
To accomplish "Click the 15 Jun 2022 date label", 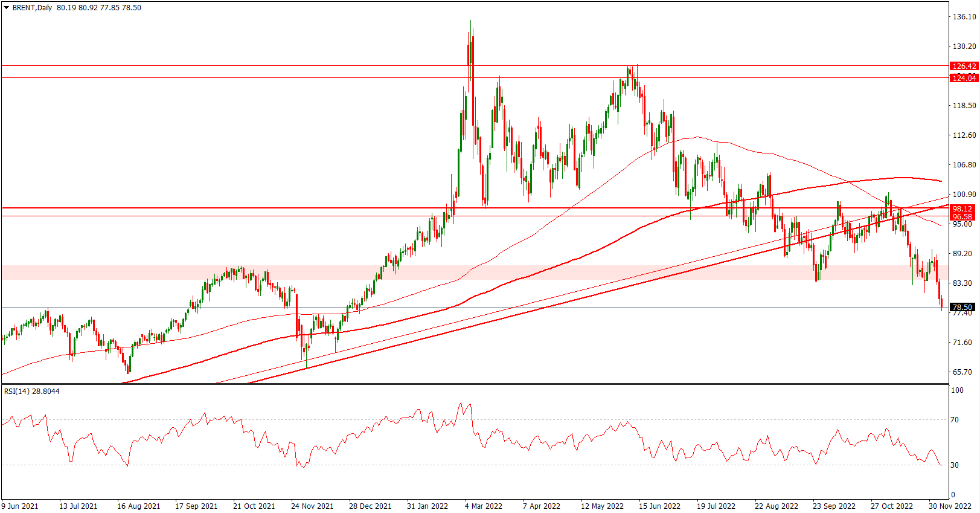I will point(659,506).
